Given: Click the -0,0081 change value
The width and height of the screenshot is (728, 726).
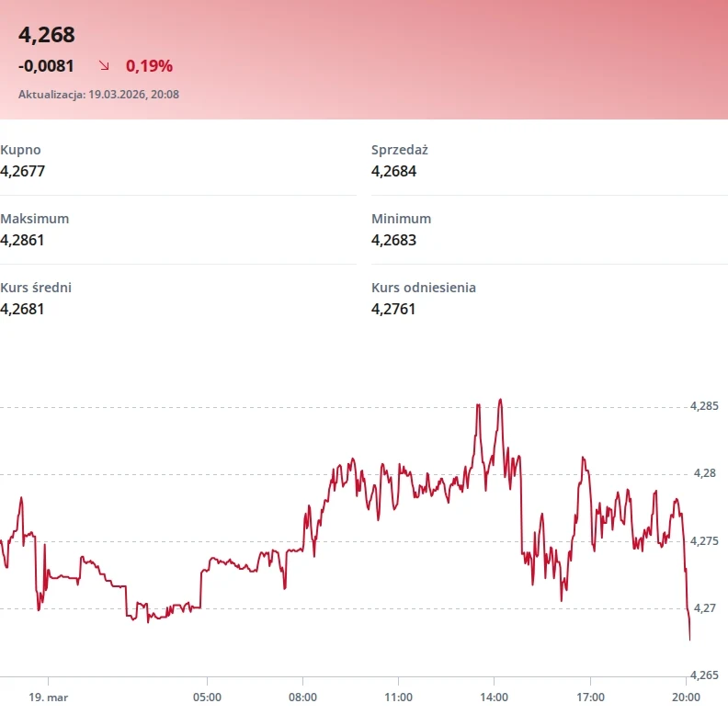Looking at the screenshot, I should point(46,66).
